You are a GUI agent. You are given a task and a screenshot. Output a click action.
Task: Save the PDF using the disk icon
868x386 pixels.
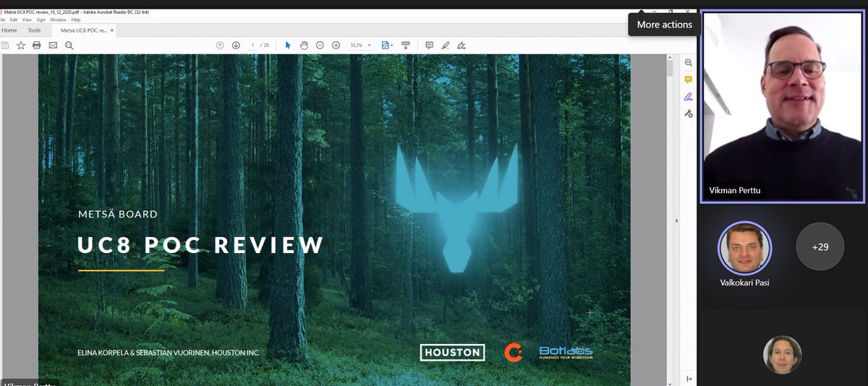(5, 45)
